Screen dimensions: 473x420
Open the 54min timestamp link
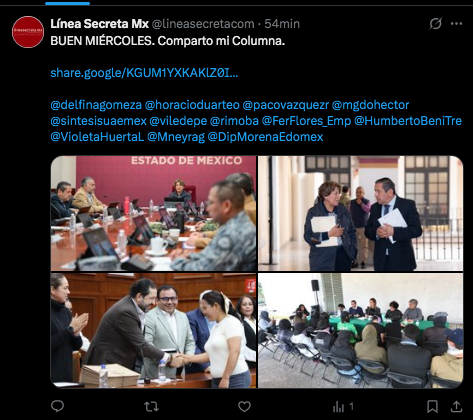(282, 24)
